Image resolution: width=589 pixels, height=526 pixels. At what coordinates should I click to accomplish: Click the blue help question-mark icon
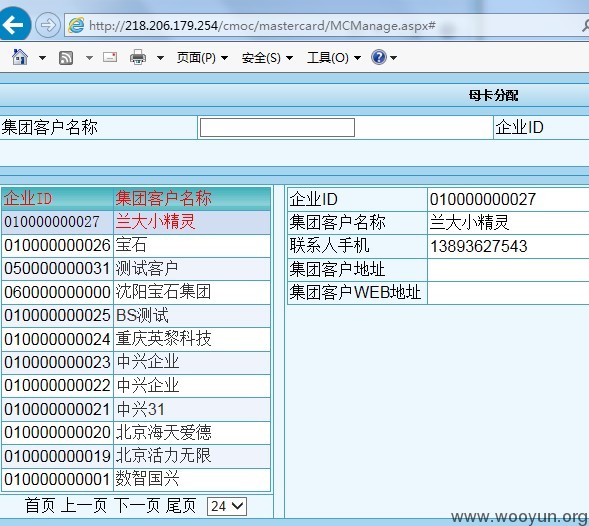pyautogui.click(x=378, y=57)
